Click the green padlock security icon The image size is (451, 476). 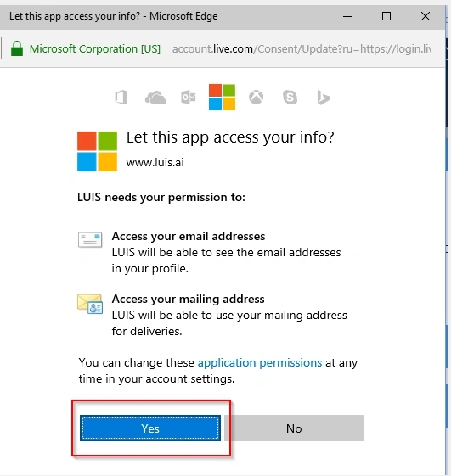pos(17,48)
